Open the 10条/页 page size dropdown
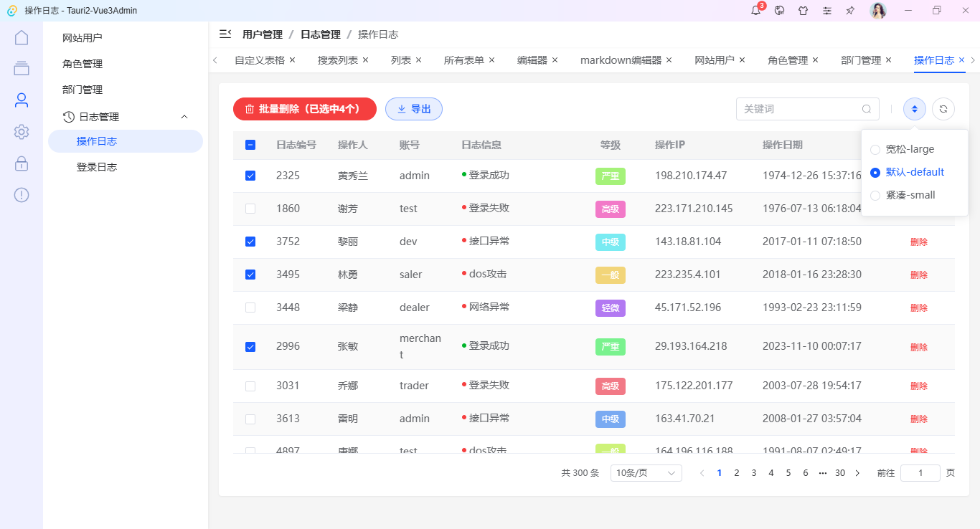The image size is (980, 529). [x=645, y=472]
